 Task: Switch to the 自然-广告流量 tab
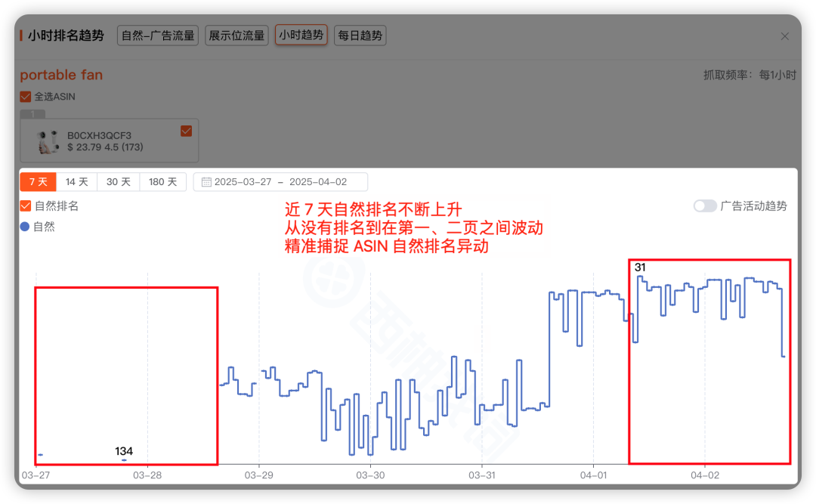(157, 35)
